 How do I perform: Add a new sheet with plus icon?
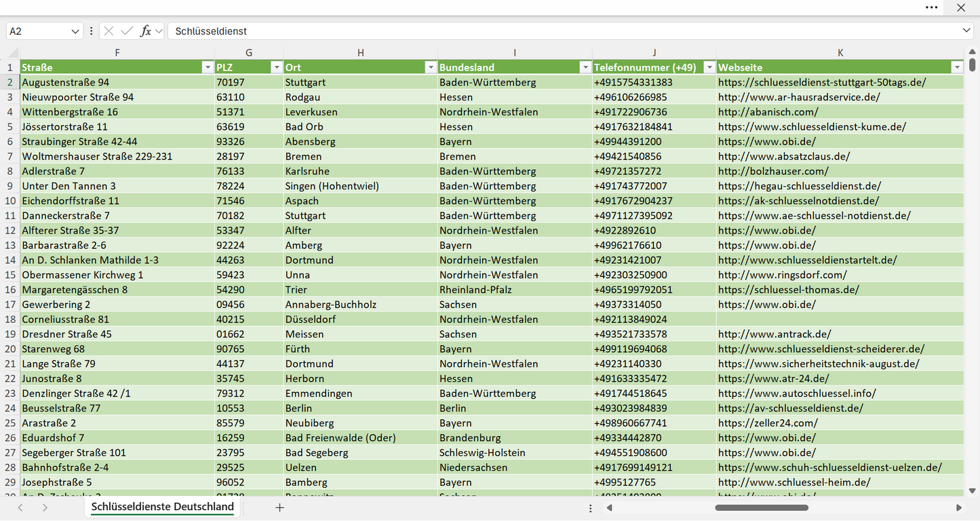coord(279,507)
